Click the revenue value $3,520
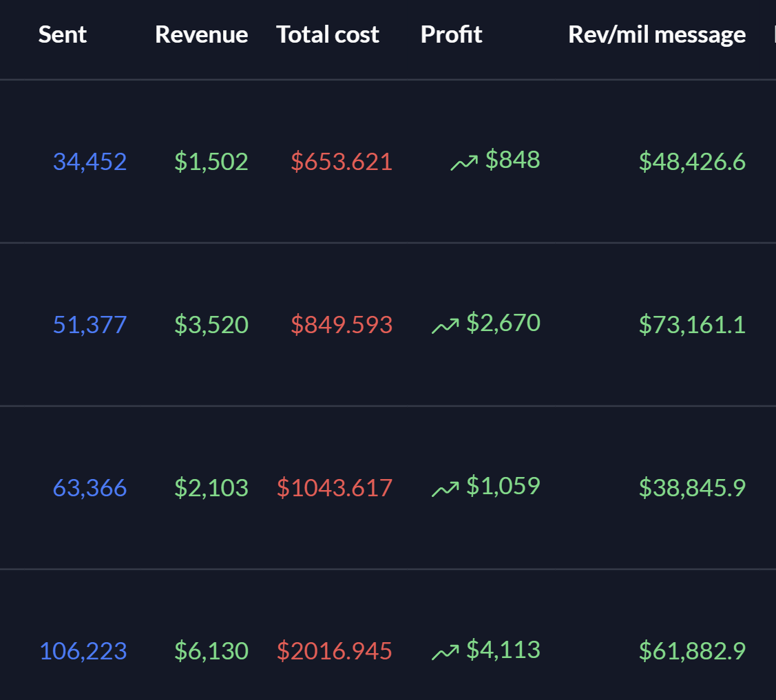 [211, 325]
